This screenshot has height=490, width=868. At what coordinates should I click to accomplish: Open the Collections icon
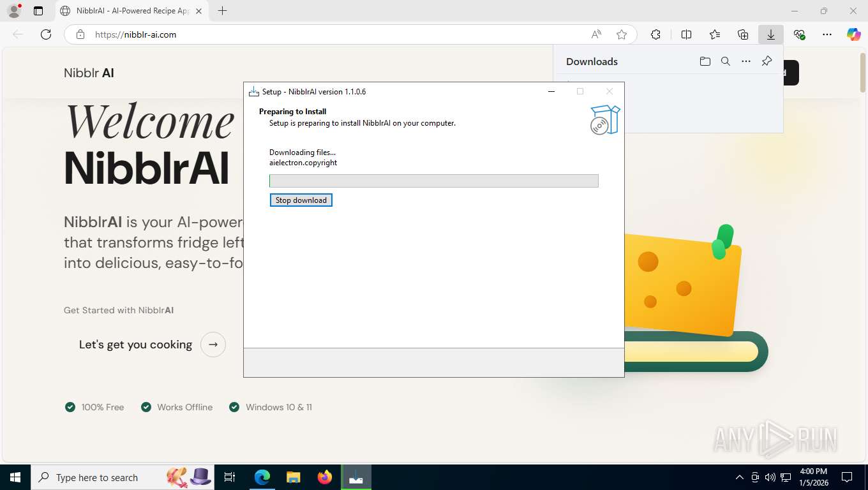click(x=743, y=34)
